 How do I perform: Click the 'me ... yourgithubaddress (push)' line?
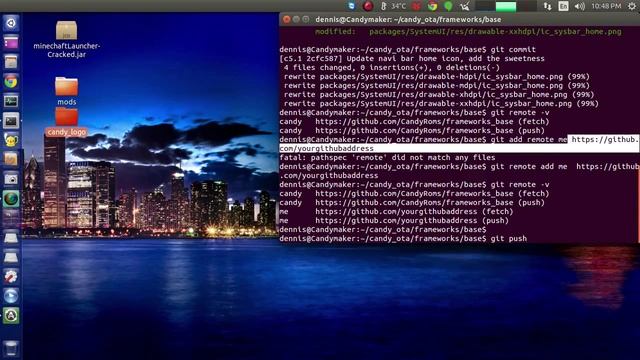coord(394,220)
